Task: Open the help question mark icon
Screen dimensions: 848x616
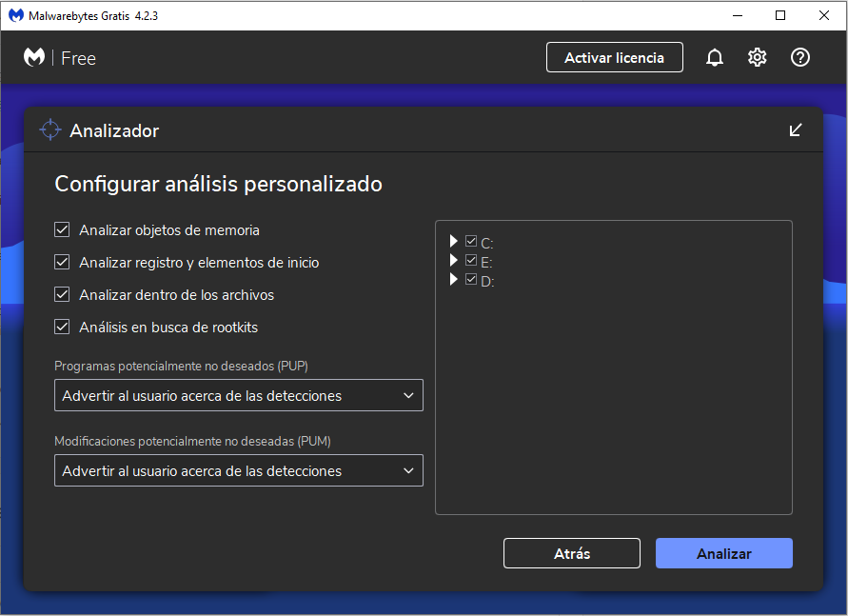Action: [799, 57]
